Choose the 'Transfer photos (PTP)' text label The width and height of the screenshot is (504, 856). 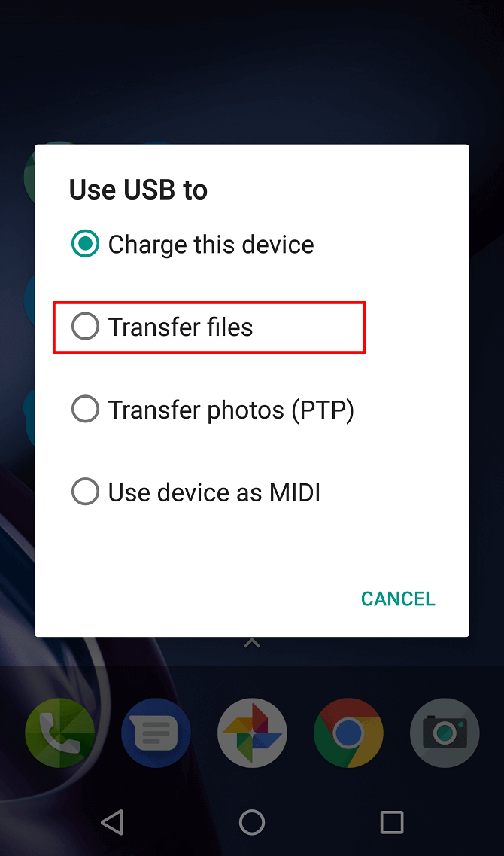click(231, 410)
